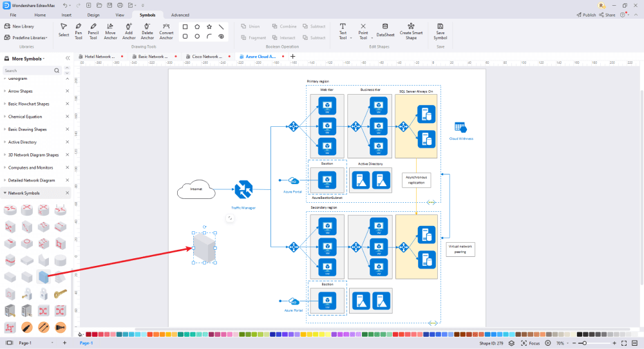Viewport: 644px width, 349px height.
Task: Select the Traffic Manager icon on canvas
Action: 243,189
